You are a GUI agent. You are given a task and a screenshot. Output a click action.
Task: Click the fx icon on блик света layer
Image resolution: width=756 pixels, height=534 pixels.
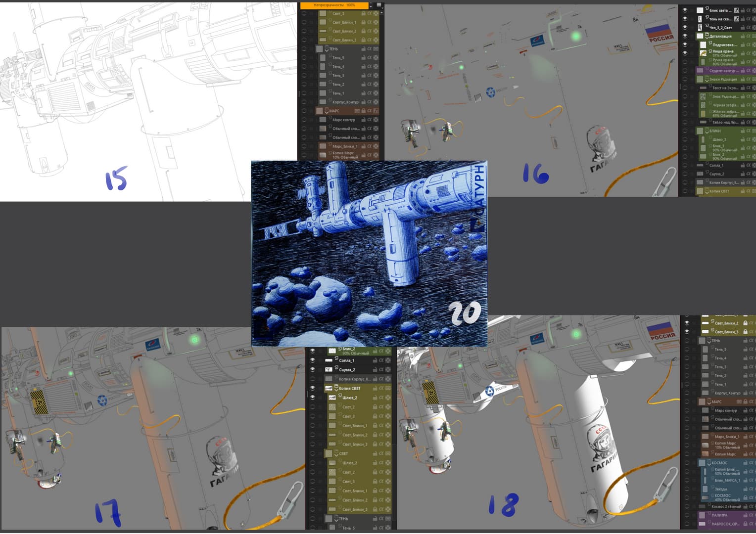(x=736, y=10)
